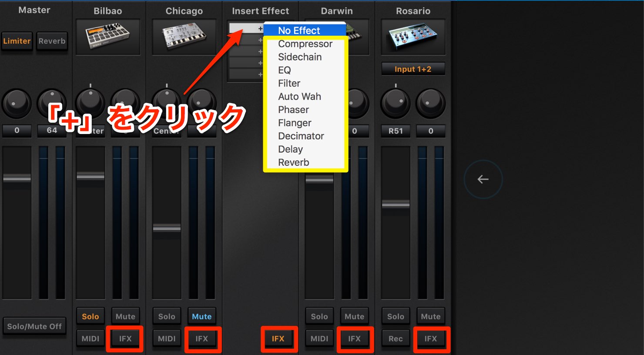The image size is (644, 355).
Task: Click the Solo/Mute Off button
Action: (34, 326)
